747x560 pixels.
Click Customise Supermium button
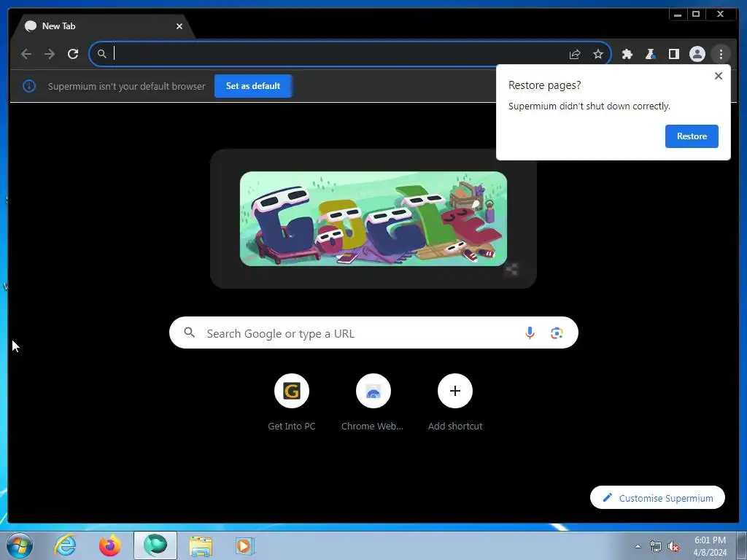(657, 497)
